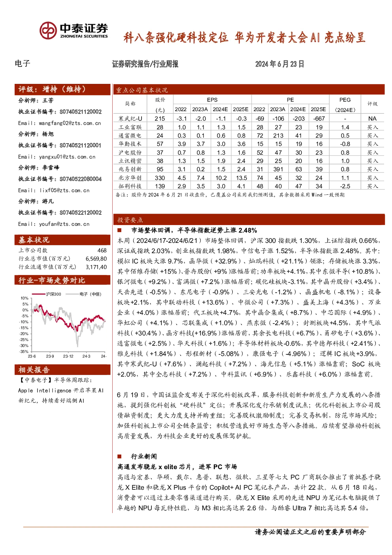Select 拓荆科技 PEG value -2.5

(x=345, y=186)
